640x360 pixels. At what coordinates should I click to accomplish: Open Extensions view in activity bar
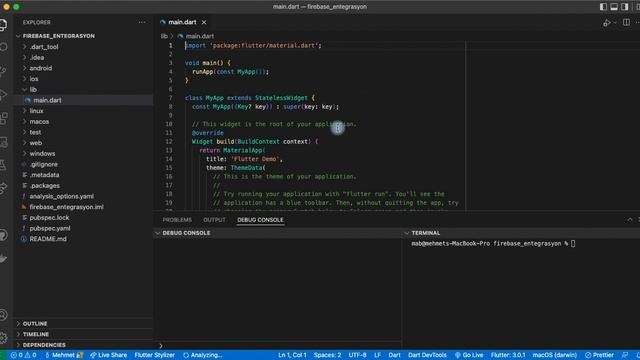[3, 118]
